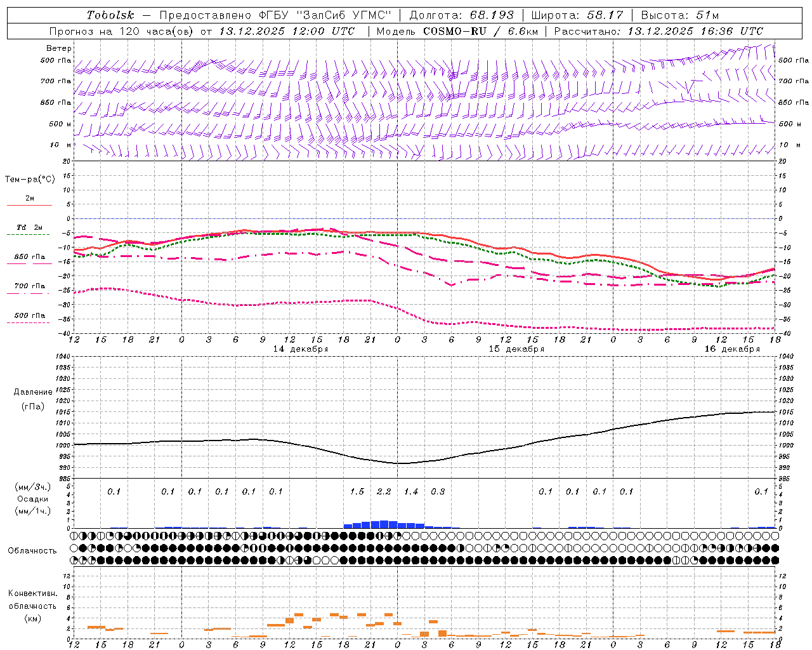Click the '0.3' precipitation value
Screen dimensions: 812x650
pyautogui.click(x=438, y=492)
